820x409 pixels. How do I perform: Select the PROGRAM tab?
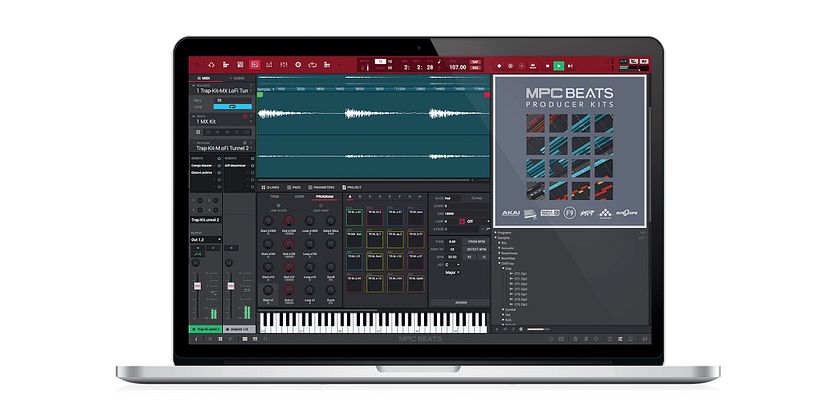[x=325, y=197]
